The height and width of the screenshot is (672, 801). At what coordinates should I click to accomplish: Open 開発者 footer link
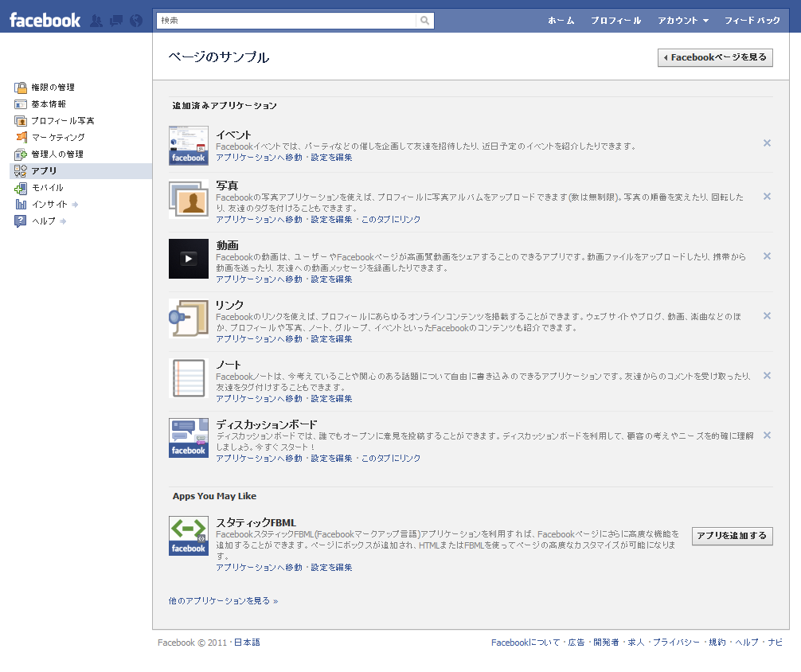click(x=606, y=643)
